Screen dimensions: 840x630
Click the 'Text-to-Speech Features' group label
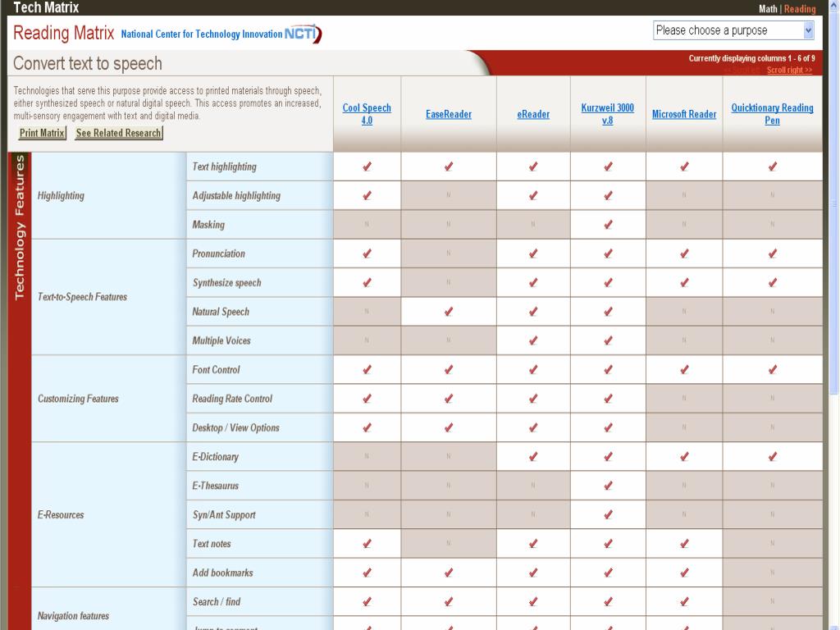[x=82, y=297]
